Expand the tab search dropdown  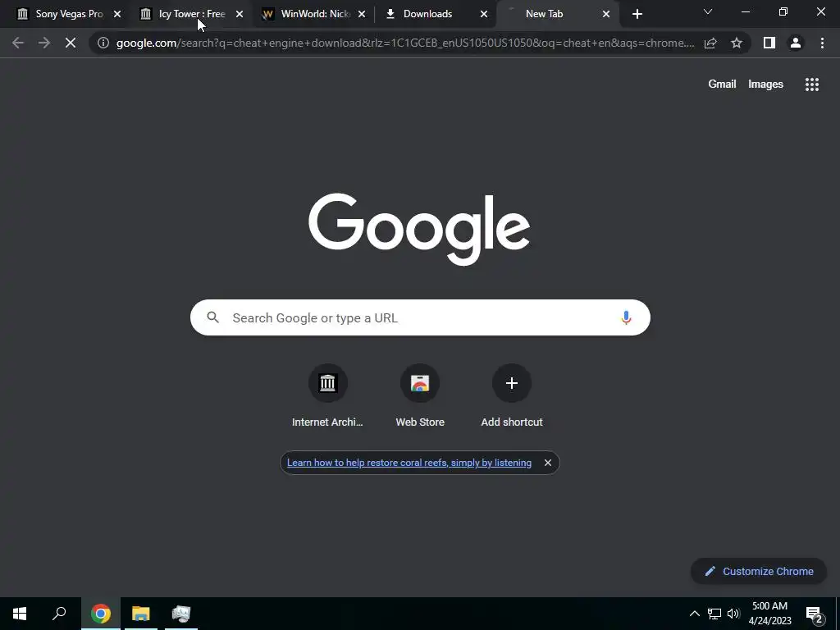click(708, 11)
